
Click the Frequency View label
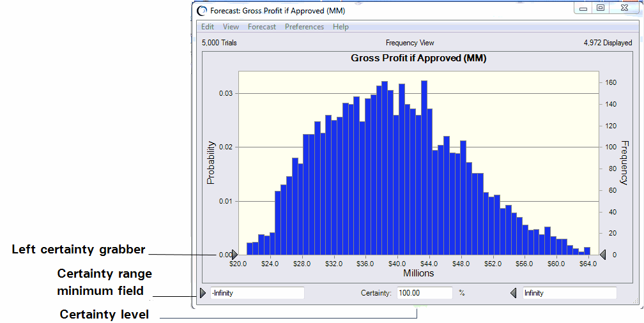click(410, 43)
